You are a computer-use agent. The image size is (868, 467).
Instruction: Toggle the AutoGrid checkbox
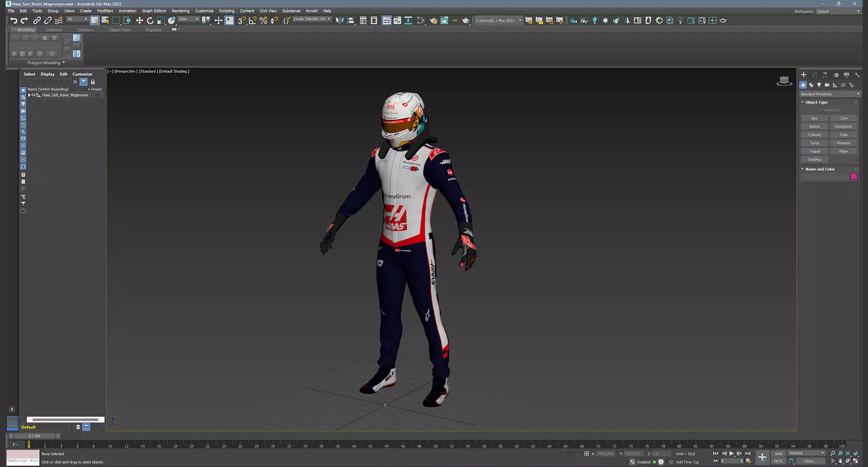pos(821,110)
